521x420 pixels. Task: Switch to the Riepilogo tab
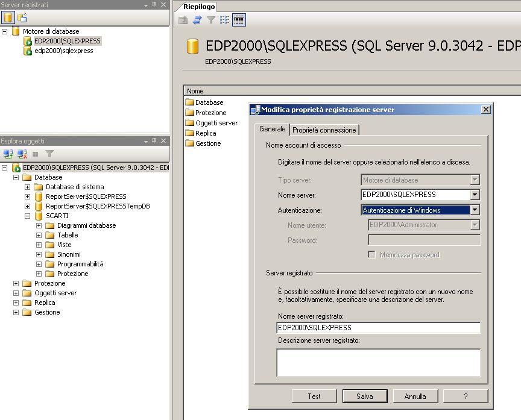(199, 7)
